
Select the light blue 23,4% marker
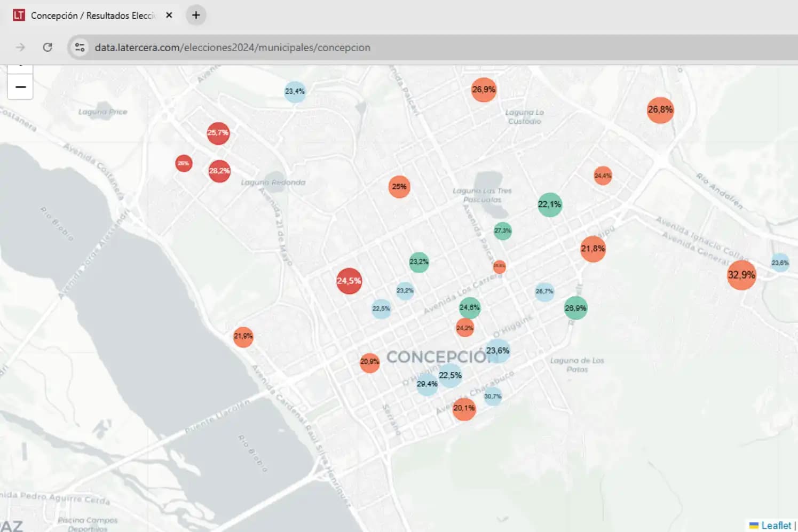pyautogui.click(x=295, y=92)
